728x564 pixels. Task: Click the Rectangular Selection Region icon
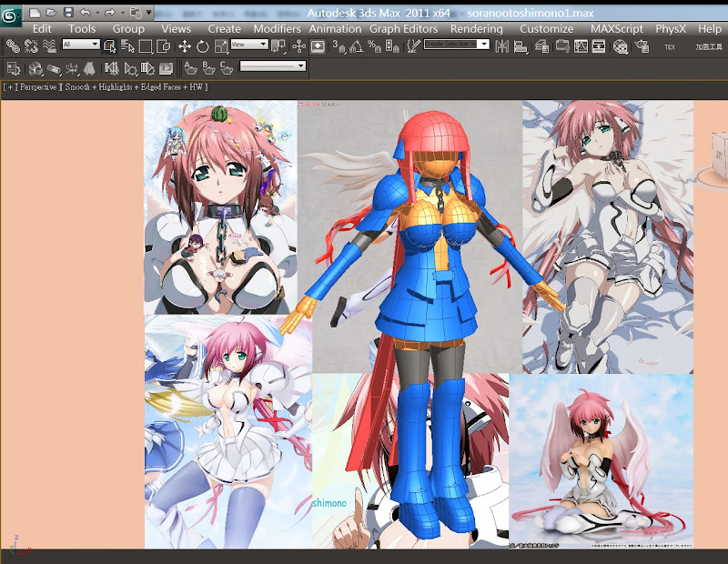(146, 46)
